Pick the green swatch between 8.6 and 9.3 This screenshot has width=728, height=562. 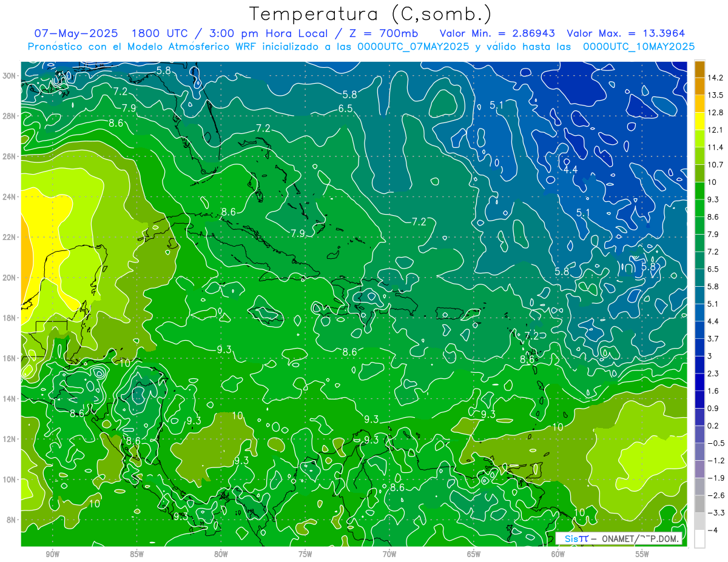pyautogui.click(x=699, y=208)
